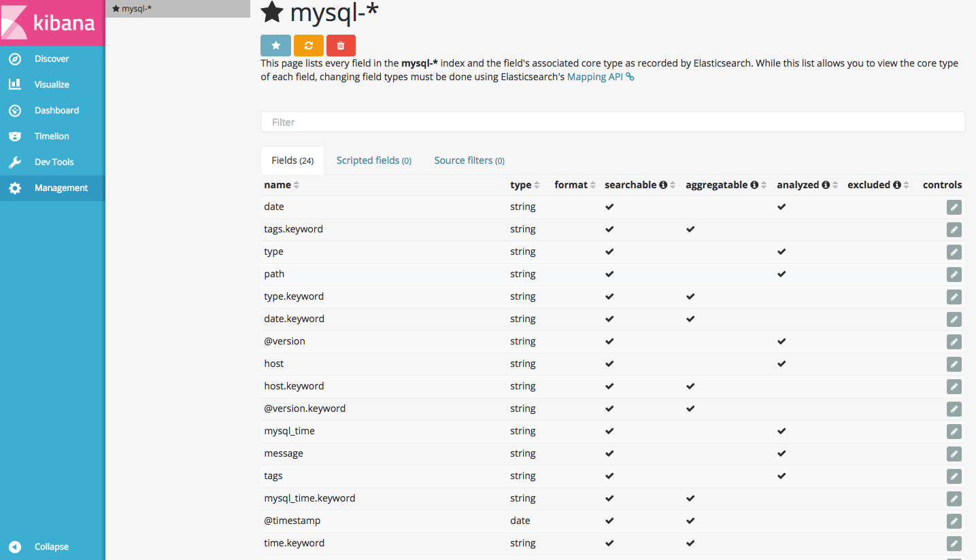Open Timelion icon in sidebar
The width and height of the screenshot is (976, 560).
(x=15, y=136)
